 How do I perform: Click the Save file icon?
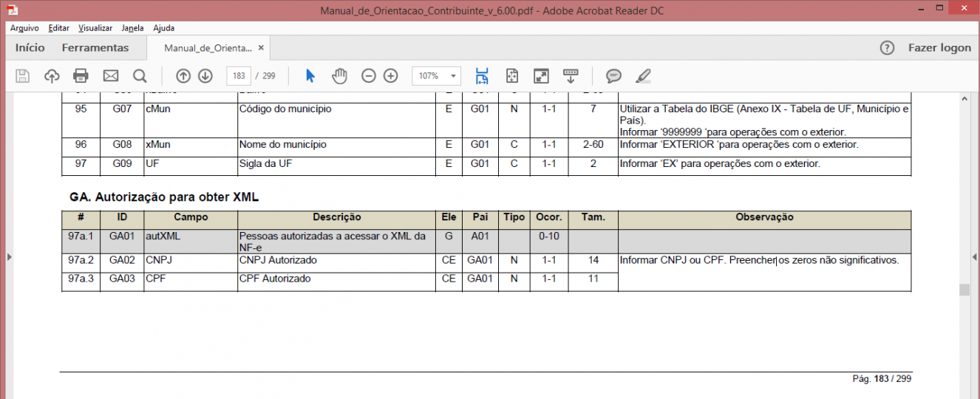(x=22, y=75)
